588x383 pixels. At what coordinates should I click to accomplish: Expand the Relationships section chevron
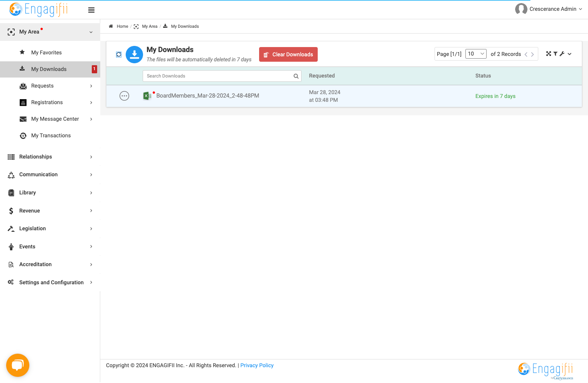pos(91,157)
